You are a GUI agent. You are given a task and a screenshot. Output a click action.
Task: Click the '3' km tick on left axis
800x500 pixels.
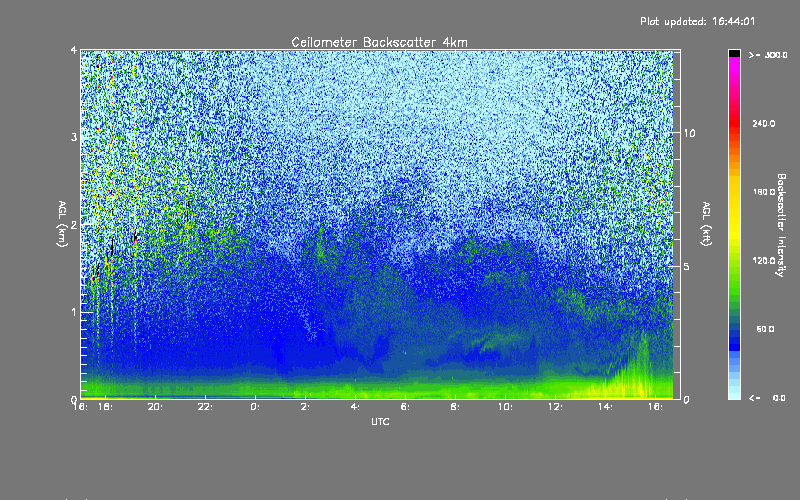tap(74, 138)
